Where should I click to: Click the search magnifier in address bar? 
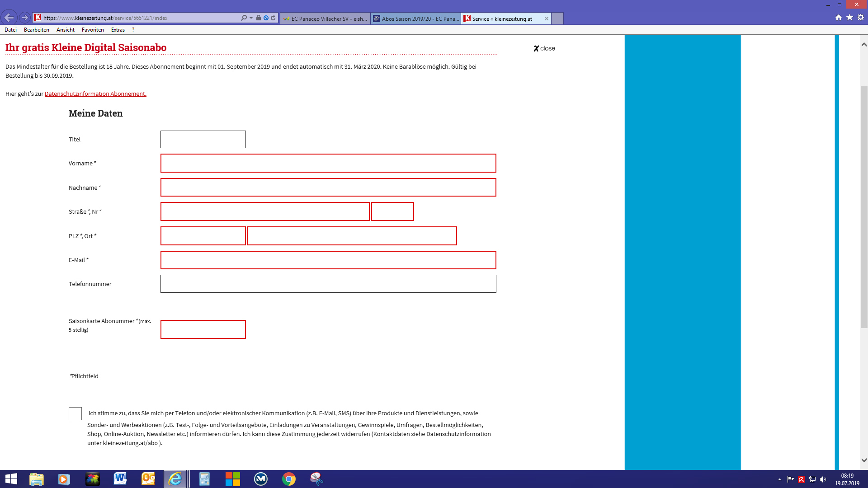click(244, 18)
